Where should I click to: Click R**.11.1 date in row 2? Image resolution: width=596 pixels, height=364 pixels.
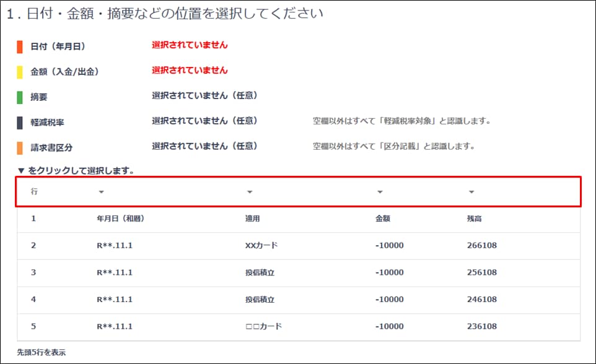coord(115,246)
